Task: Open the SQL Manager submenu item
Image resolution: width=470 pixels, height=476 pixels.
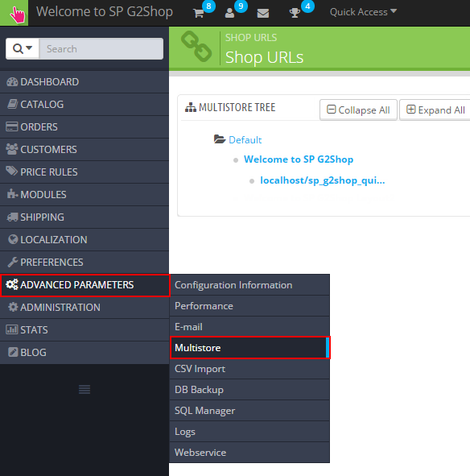Action: 249,411
